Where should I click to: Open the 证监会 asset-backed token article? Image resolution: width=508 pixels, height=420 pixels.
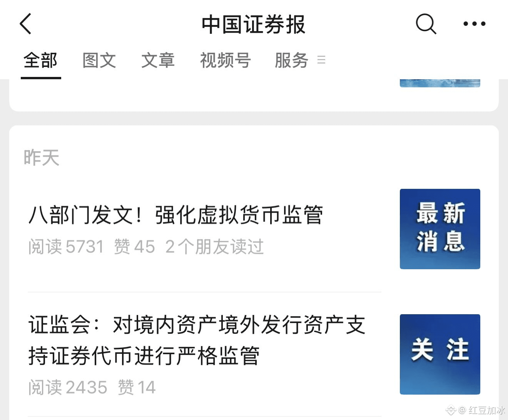pos(197,340)
